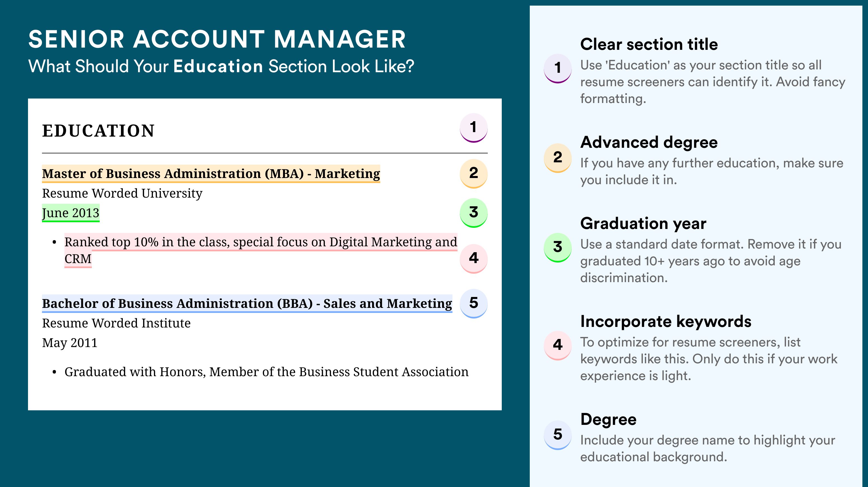This screenshot has width=868, height=487.
Task: Click the 'Resume Worded University' text
Action: 122,194
